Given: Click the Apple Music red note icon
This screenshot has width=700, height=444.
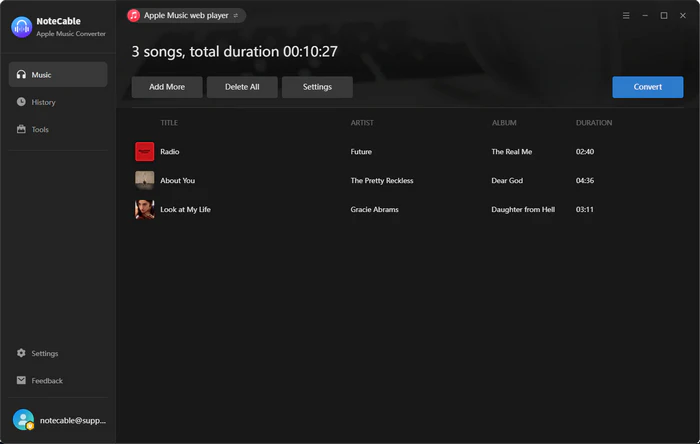Looking at the screenshot, I should (x=133, y=16).
